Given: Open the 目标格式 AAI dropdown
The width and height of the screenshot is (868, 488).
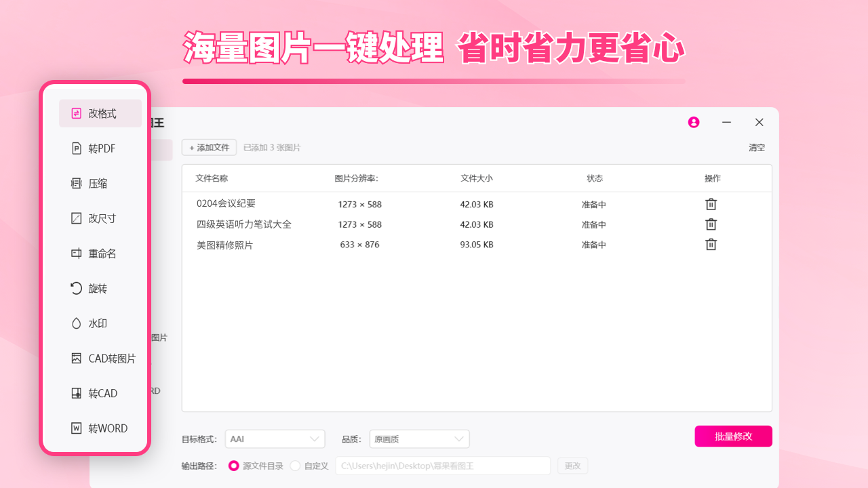Looking at the screenshot, I should 275,439.
